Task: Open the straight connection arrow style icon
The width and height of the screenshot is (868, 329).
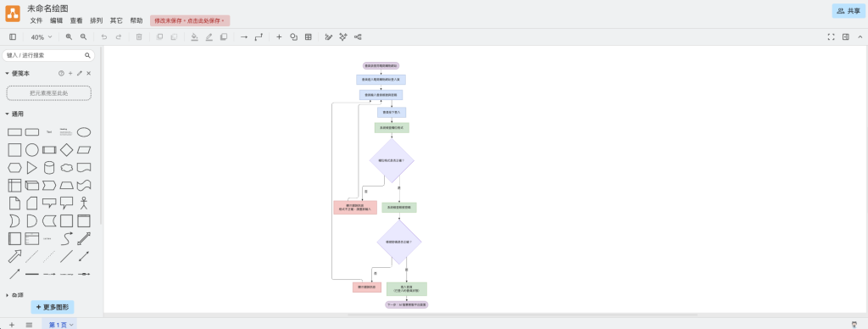Action: pos(244,37)
